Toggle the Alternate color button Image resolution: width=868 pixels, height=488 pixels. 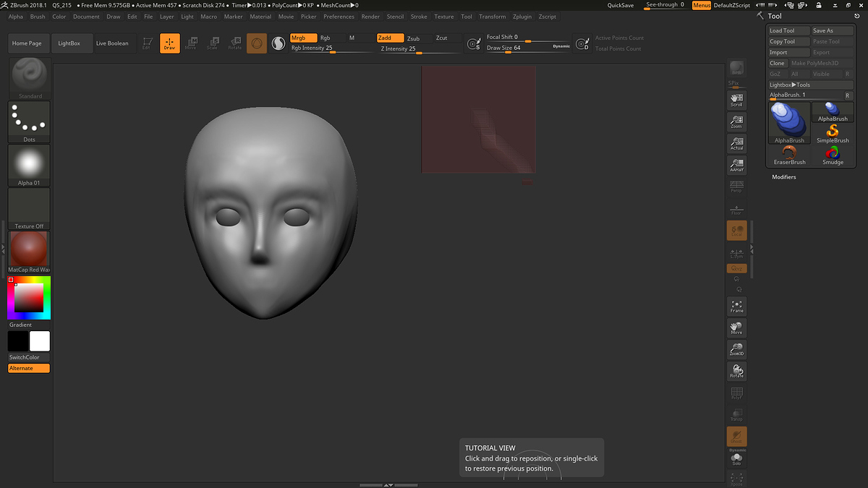[x=29, y=368]
